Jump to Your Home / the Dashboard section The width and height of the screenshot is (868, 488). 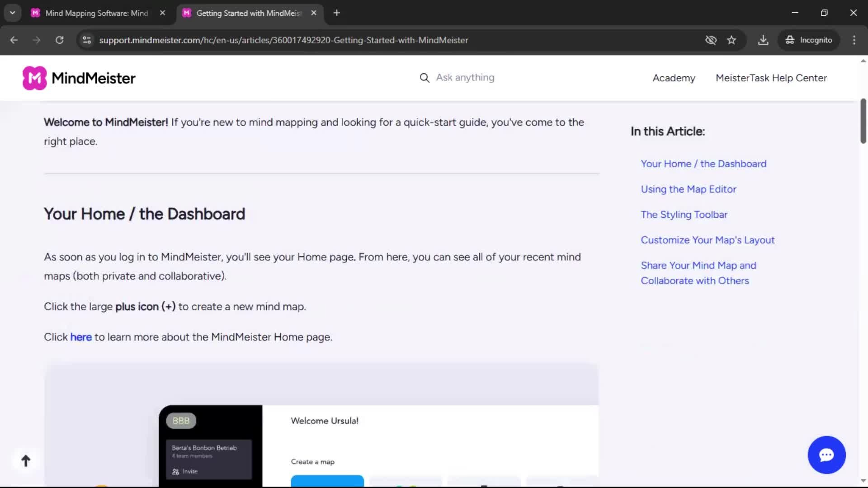click(703, 164)
